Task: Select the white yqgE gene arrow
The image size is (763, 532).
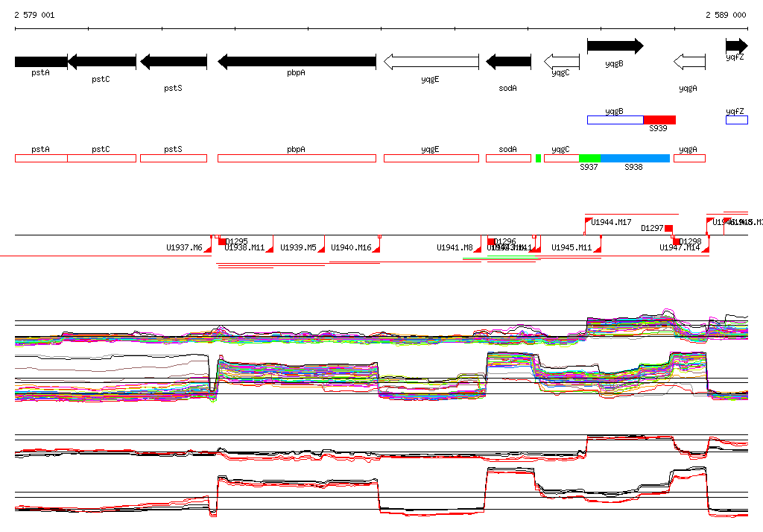Action: point(431,62)
